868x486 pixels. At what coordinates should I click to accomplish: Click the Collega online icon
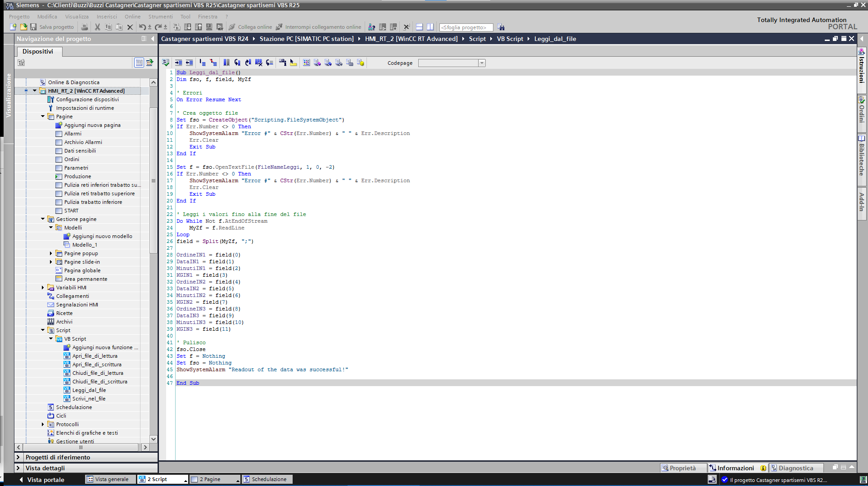pyautogui.click(x=232, y=27)
